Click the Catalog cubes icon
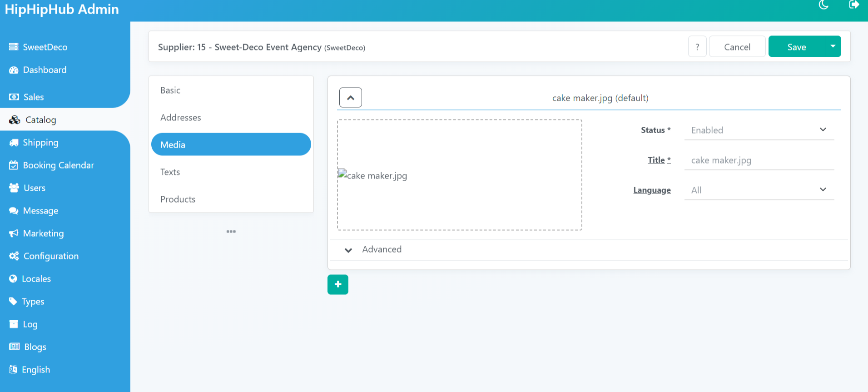 [15, 119]
